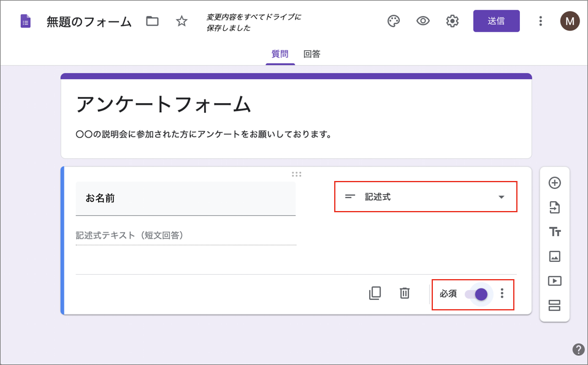Click the 送信 send button

(496, 21)
